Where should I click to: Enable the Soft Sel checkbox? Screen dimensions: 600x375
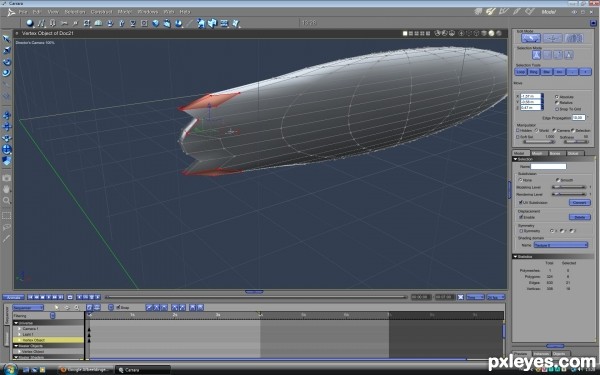coord(518,137)
